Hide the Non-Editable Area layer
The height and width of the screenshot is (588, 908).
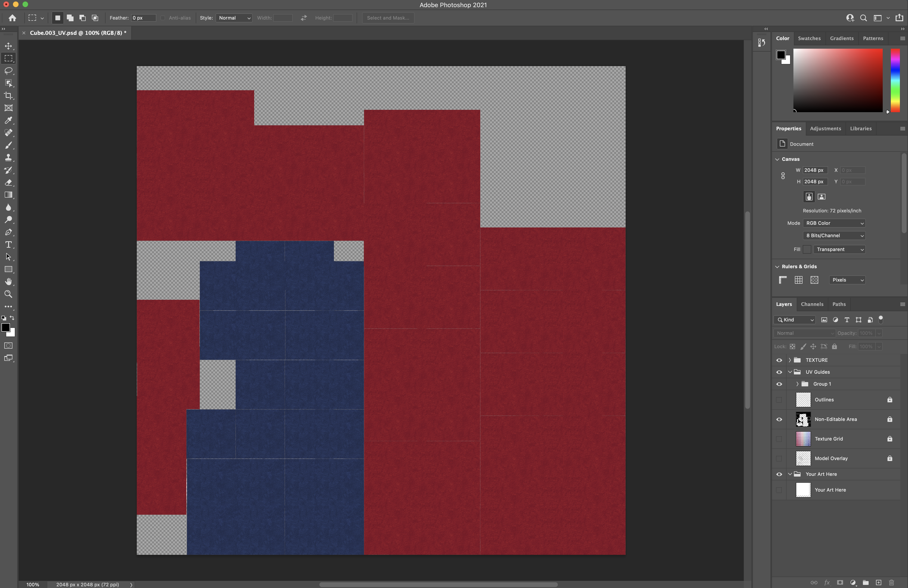coord(779,420)
